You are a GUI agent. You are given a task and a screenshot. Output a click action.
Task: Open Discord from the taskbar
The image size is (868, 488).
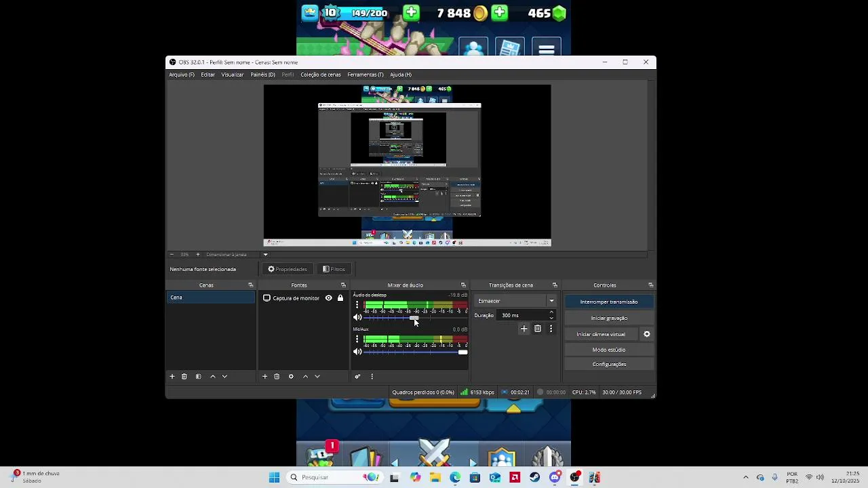[x=555, y=477]
